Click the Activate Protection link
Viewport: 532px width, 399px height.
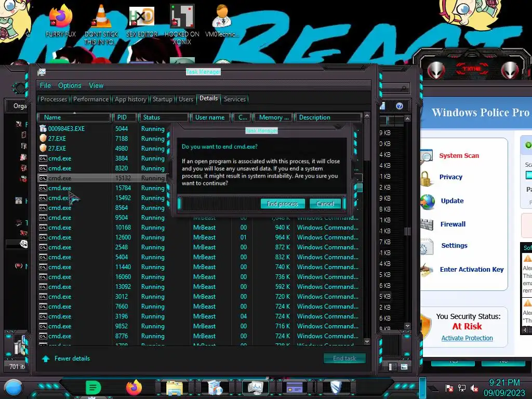tap(467, 338)
